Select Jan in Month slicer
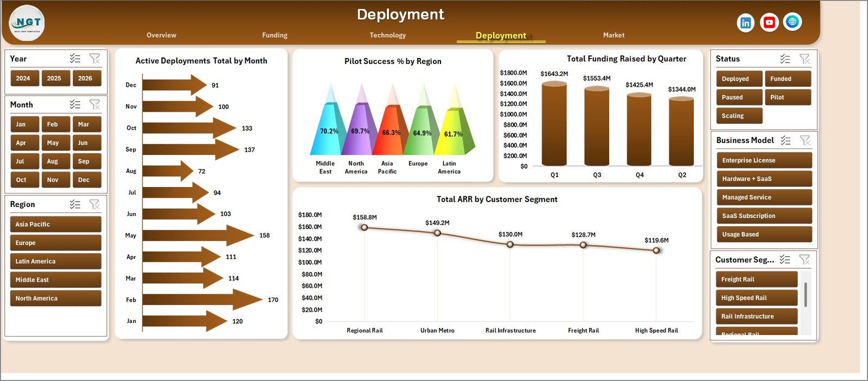 pyautogui.click(x=24, y=125)
